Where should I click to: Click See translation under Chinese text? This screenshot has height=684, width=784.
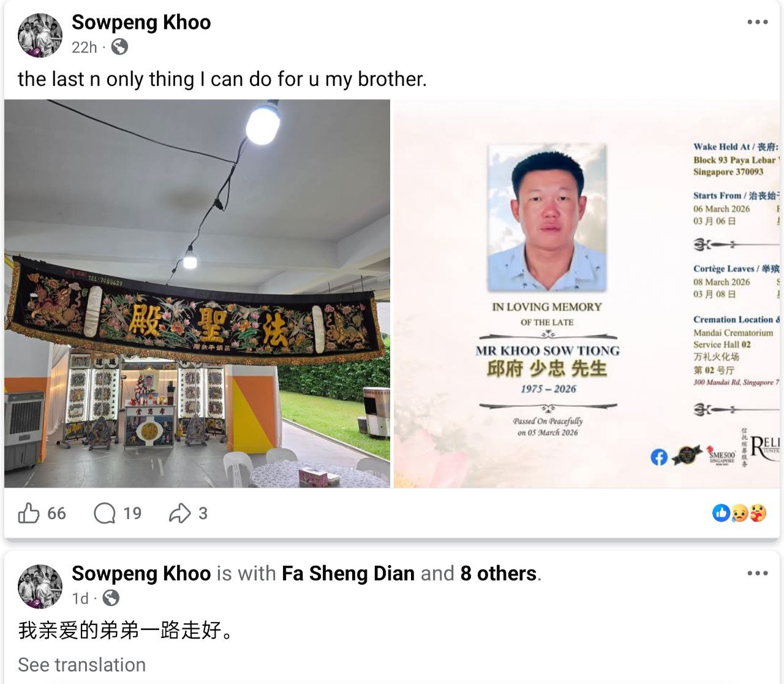point(81,665)
